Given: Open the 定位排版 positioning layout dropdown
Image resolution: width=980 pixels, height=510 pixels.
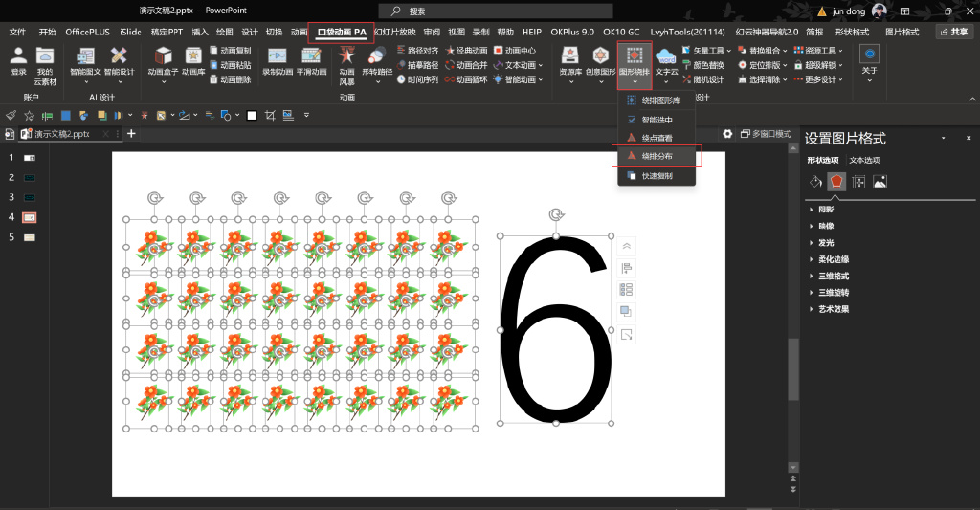Looking at the screenshot, I should (x=763, y=65).
